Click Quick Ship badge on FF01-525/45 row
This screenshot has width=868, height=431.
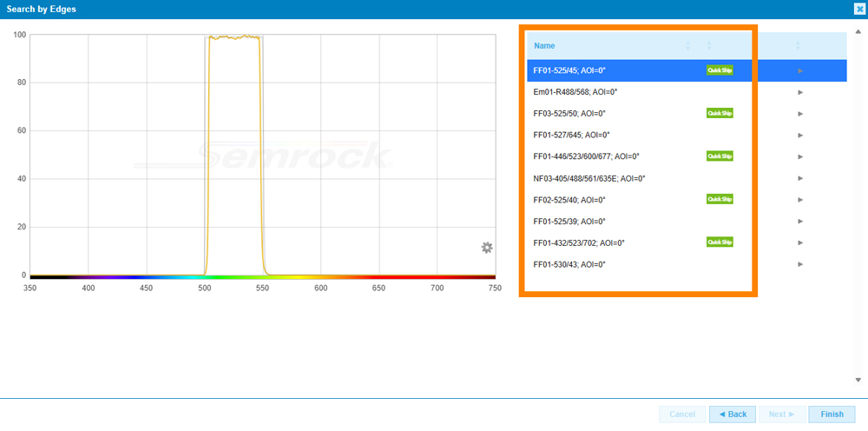click(720, 70)
